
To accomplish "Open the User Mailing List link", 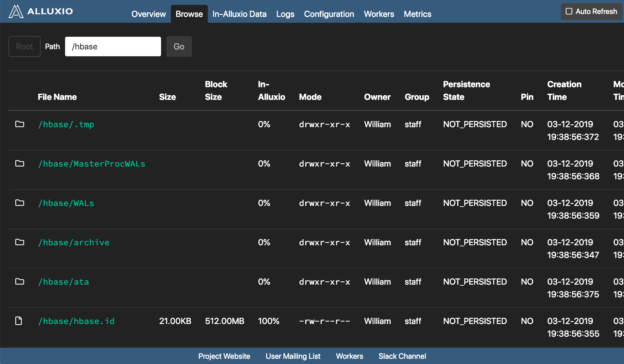I will coord(293,356).
